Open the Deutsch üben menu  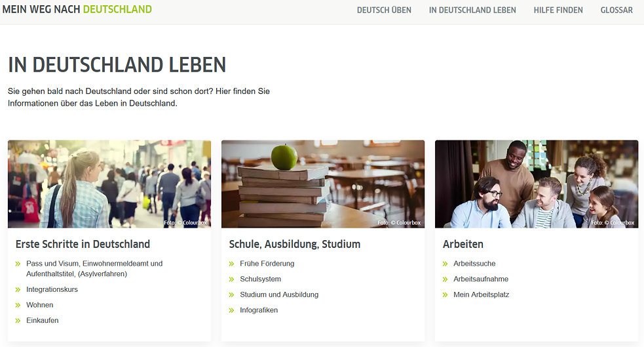[384, 10]
